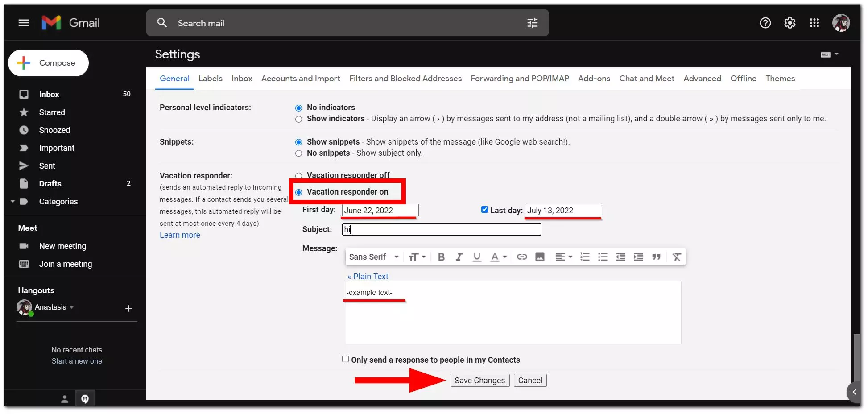Select No indicators radio button
This screenshot has height=414, width=868.
[299, 108]
